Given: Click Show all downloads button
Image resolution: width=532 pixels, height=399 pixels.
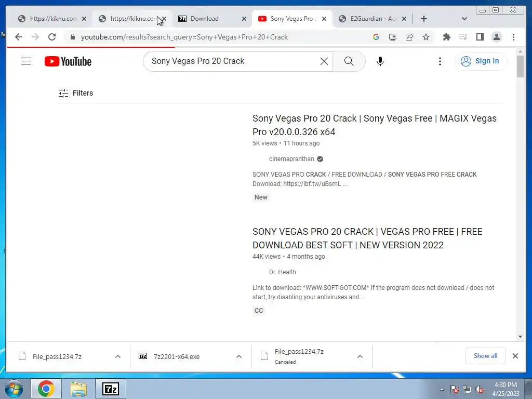Looking at the screenshot, I should 486,356.
